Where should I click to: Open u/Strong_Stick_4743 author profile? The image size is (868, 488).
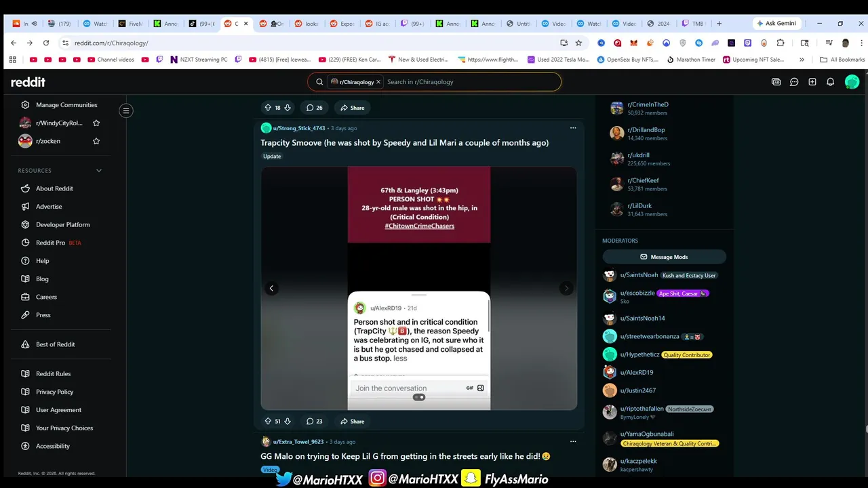(x=299, y=128)
